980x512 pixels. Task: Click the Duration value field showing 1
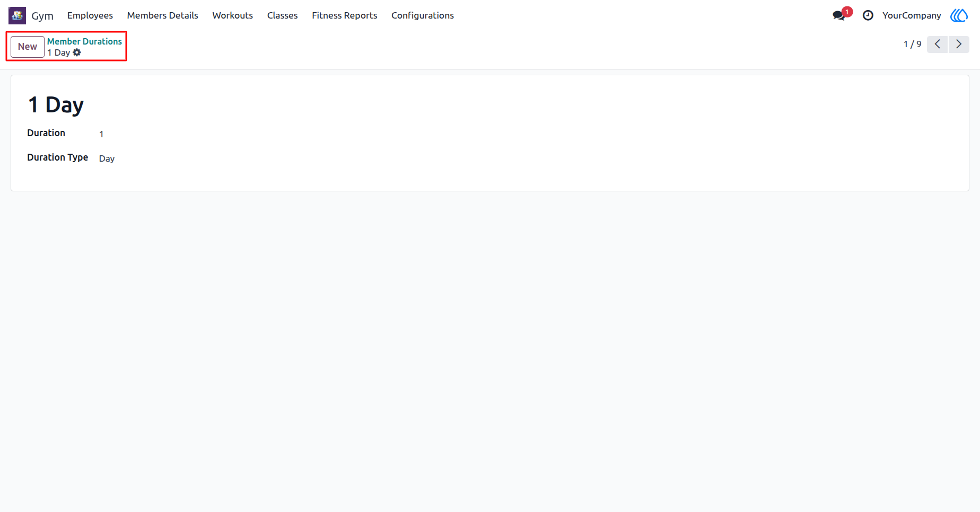[x=101, y=134]
